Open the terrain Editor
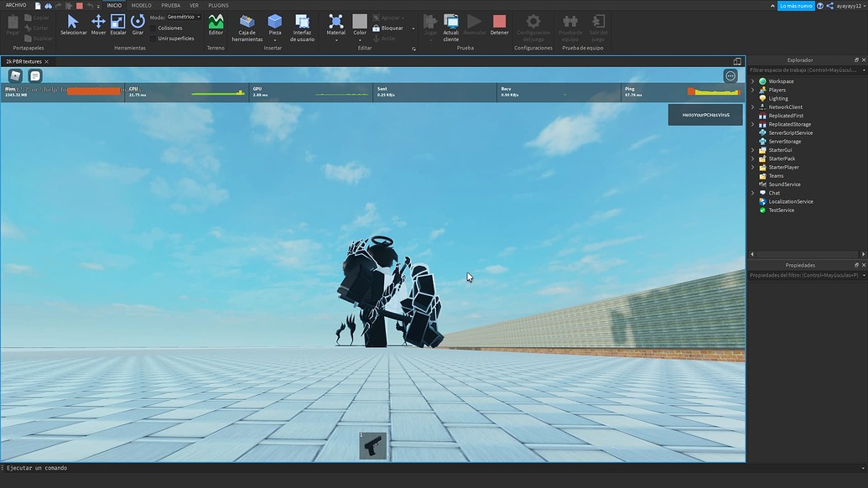This screenshot has height=488, width=868. pos(216,25)
